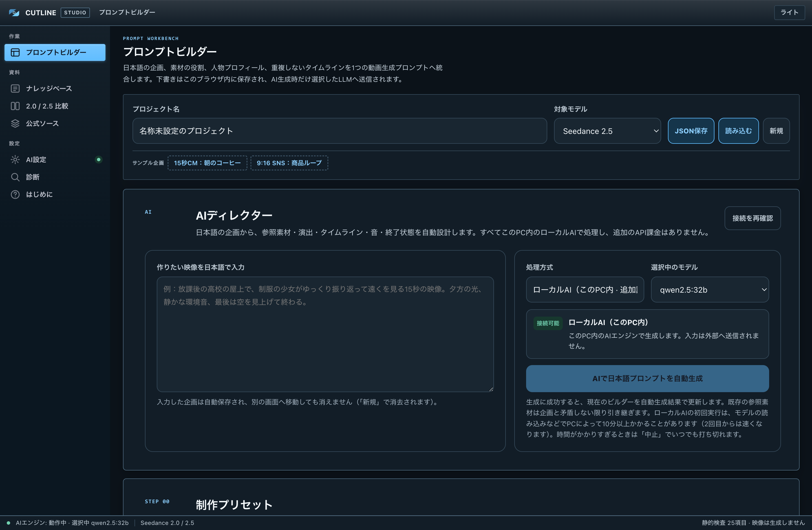812x530 pixels.
Task: Open プロンプトビルダー in the sidebar
Action: coord(55,52)
